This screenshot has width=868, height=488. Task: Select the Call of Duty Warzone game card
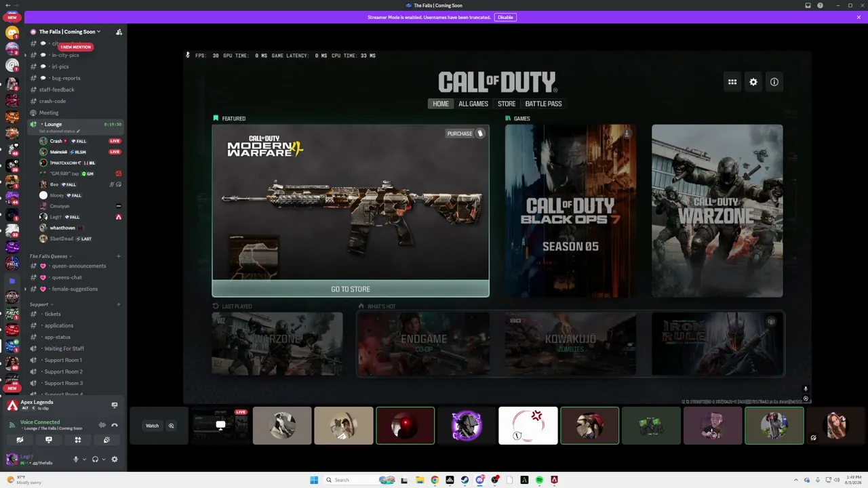717,211
